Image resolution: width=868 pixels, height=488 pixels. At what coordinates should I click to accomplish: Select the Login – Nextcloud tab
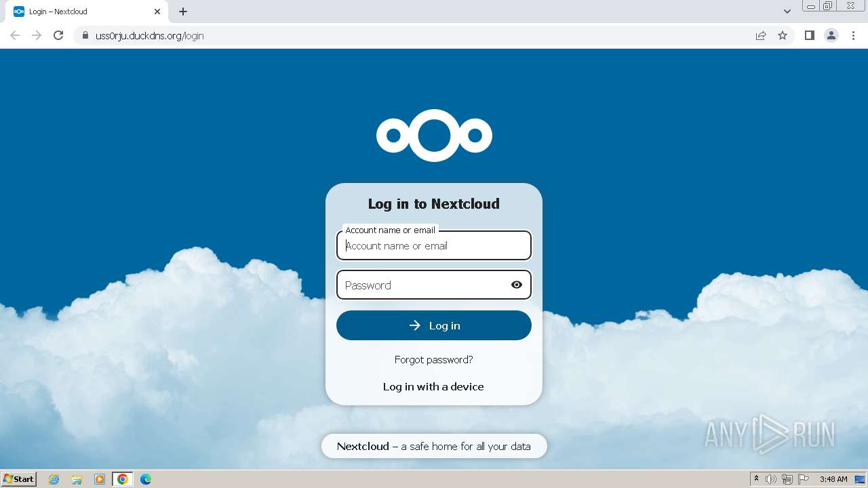click(87, 12)
